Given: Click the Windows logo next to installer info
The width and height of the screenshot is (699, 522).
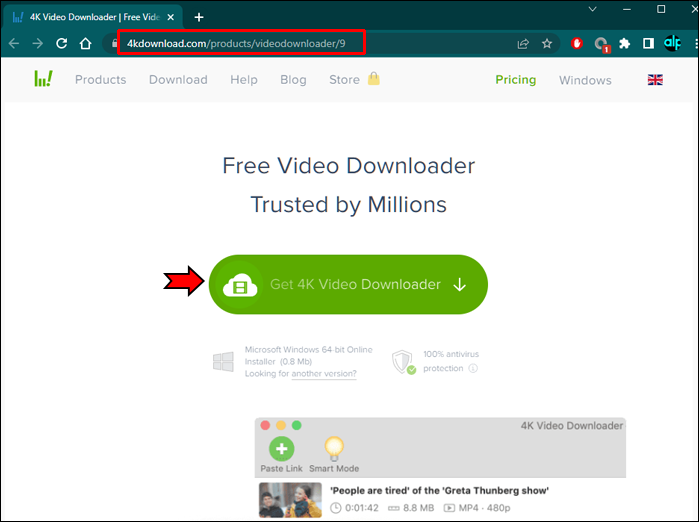Looking at the screenshot, I should pyautogui.click(x=223, y=362).
